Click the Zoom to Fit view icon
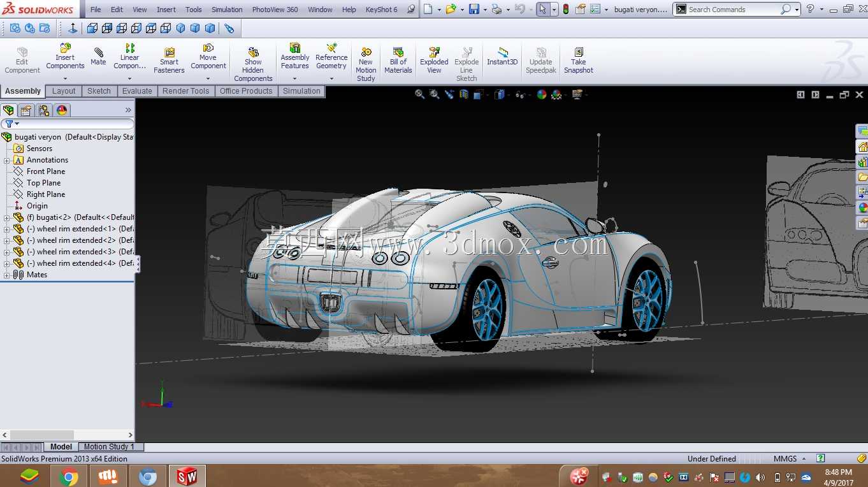 (419, 94)
